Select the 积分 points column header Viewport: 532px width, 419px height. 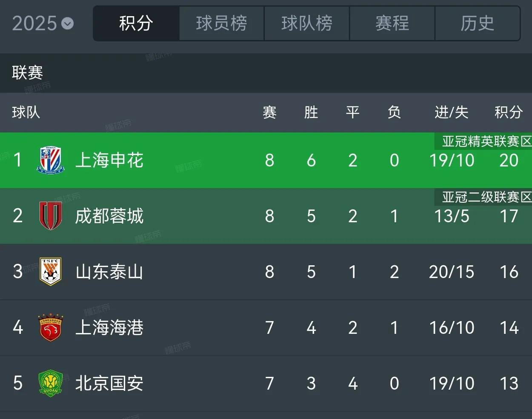pos(508,112)
